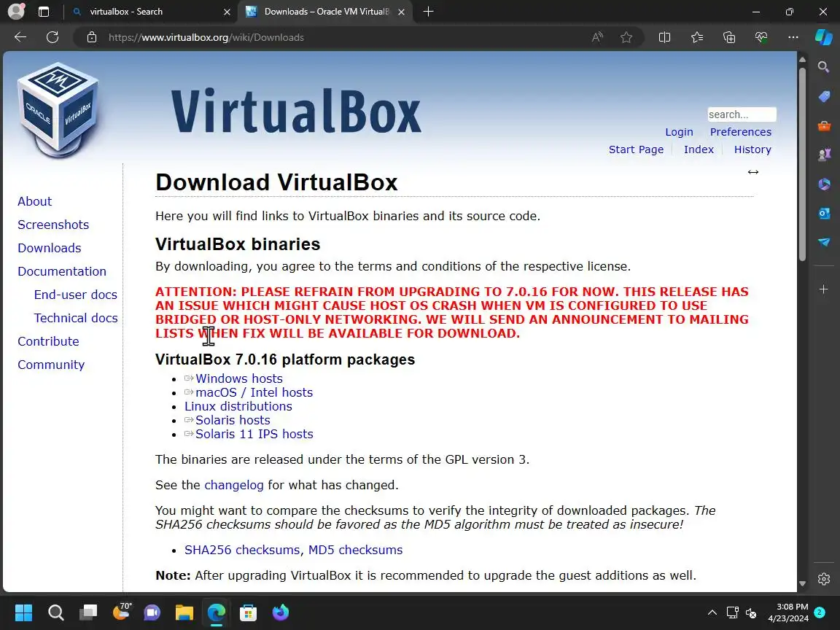The height and width of the screenshot is (630, 840).
Task: Open the Copilot sidebar icon
Action: pyautogui.click(x=824, y=37)
